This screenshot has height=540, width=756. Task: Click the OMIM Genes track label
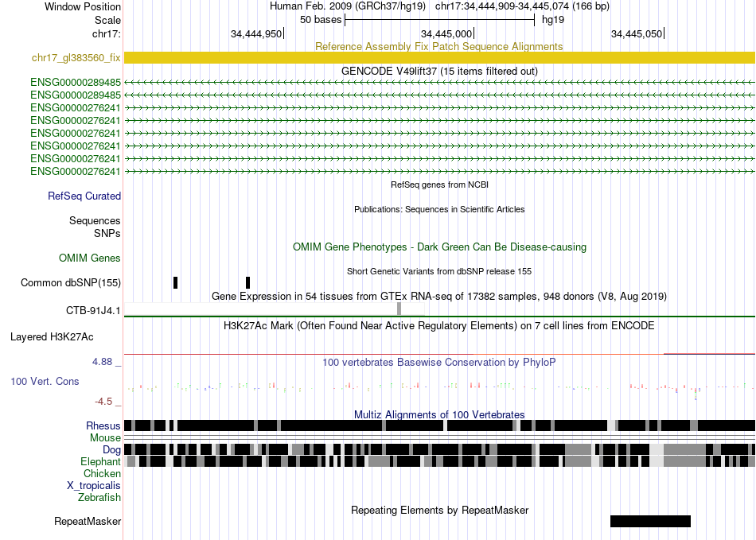tap(89, 258)
